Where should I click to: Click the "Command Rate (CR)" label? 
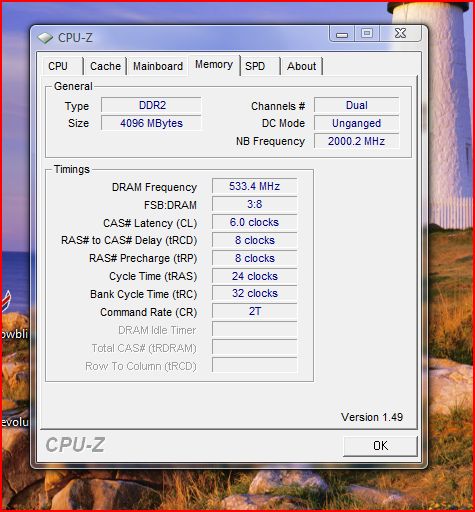[149, 312]
